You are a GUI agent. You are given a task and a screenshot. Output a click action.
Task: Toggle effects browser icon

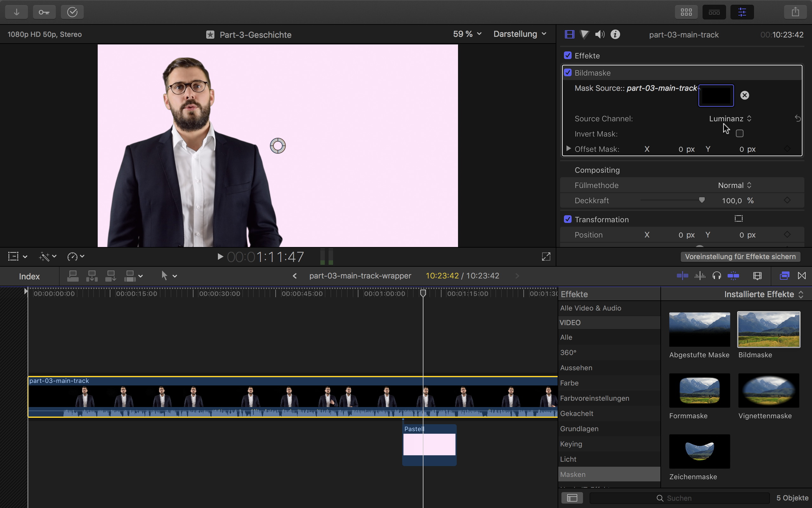[784, 276]
